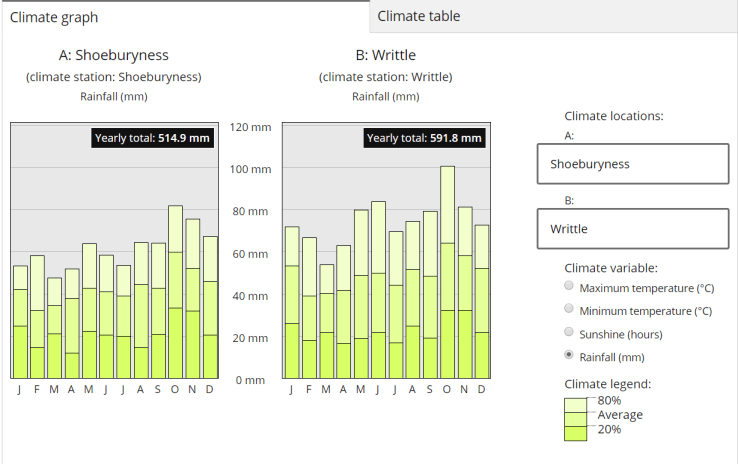Select Sunshine (hours) radio option

click(x=570, y=333)
